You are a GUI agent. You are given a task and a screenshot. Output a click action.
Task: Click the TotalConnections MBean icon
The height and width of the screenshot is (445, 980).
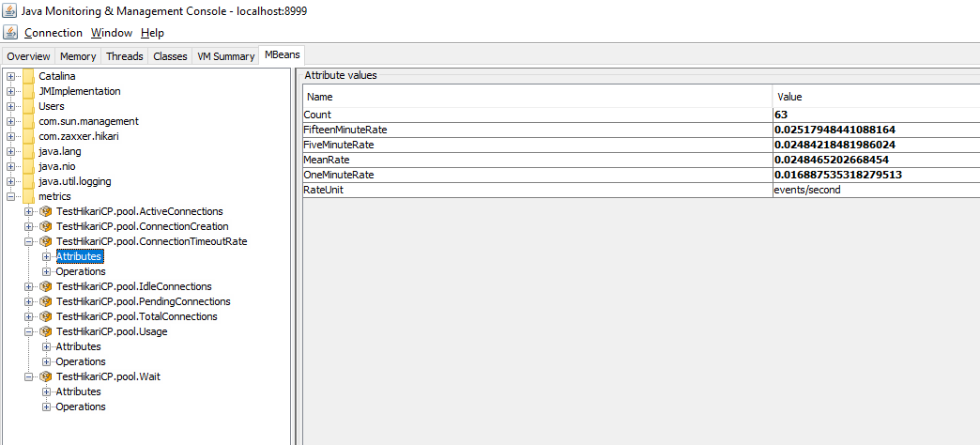[45, 316]
